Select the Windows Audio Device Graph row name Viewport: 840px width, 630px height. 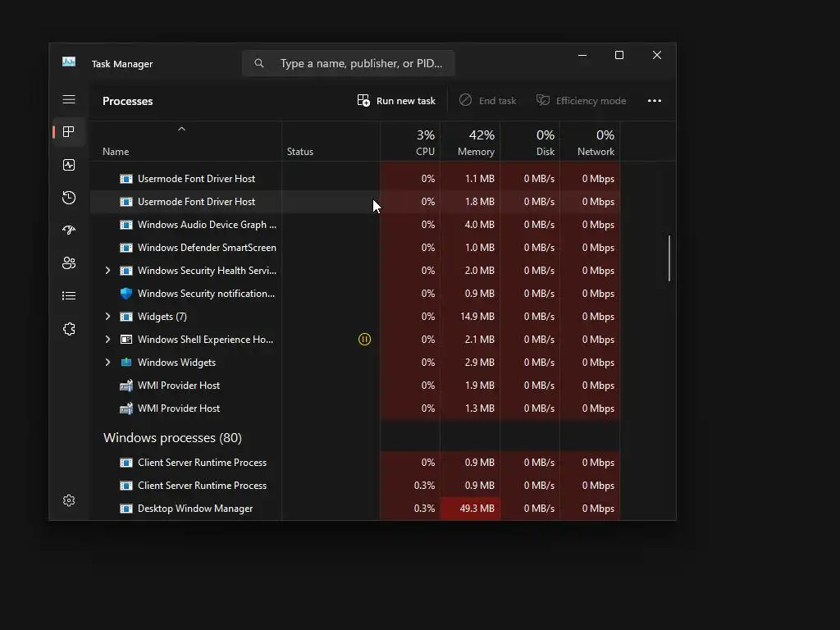tap(207, 225)
